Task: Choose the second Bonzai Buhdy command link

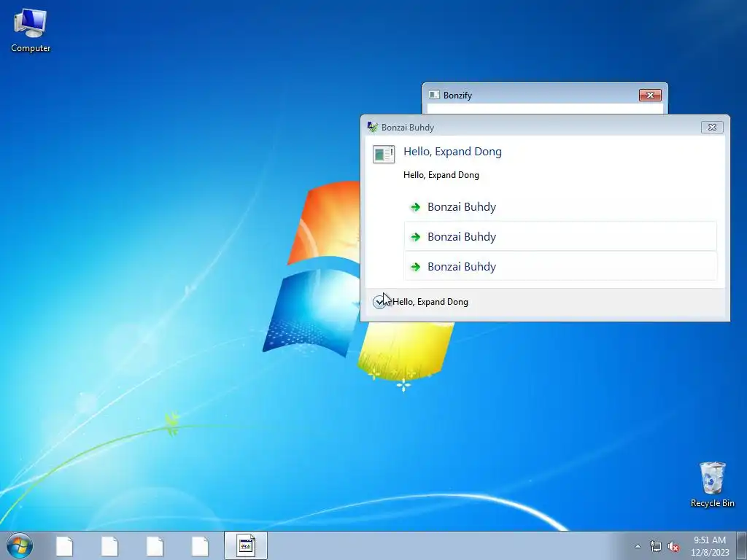Action: (x=560, y=237)
